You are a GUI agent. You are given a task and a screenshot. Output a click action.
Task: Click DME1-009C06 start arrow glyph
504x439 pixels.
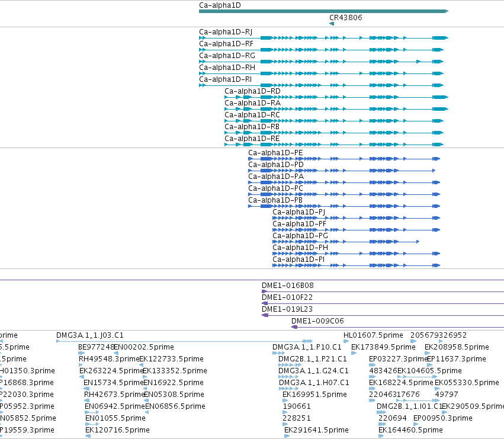pyautogui.click(x=294, y=327)
